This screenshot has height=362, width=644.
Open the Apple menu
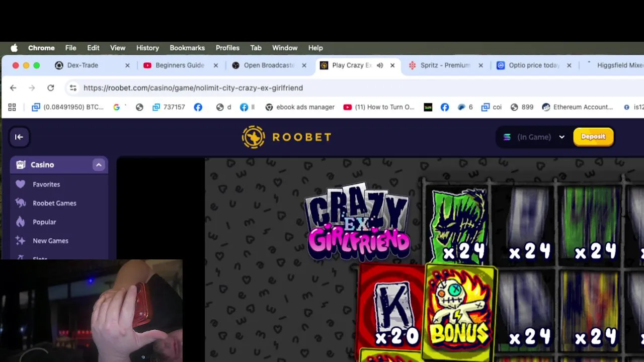click(x=14, y=48)
